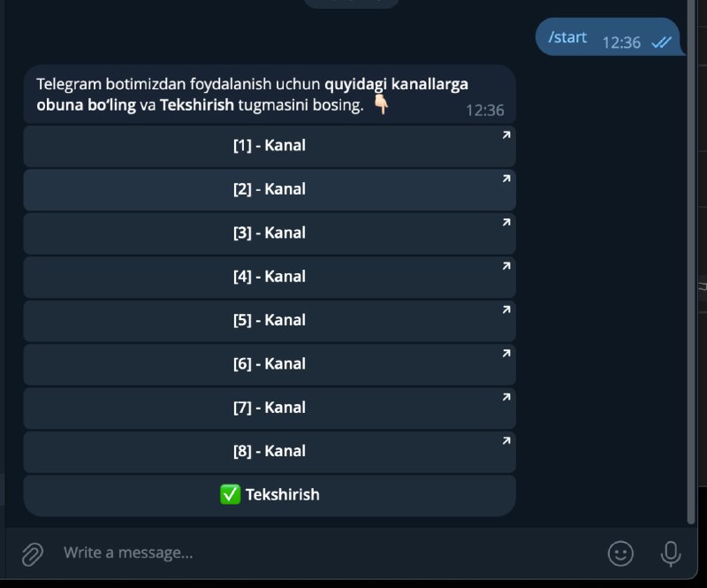
Task: Open the [1] - Kanal channel button
Action: coord(270,146)
